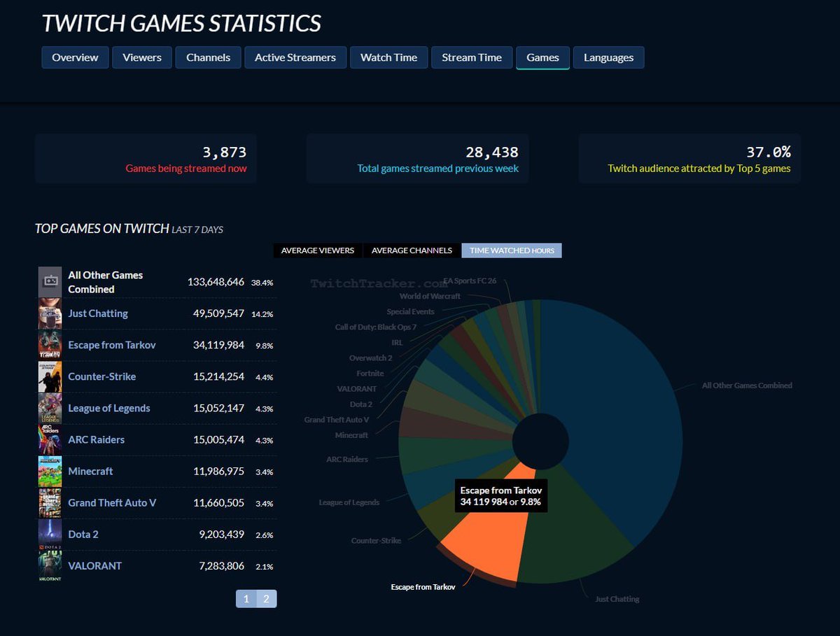Image resolution: width=840 pixels, height=636 pixels.
Task: Open the Just Chatting link
Action: (x=98, y=313)
